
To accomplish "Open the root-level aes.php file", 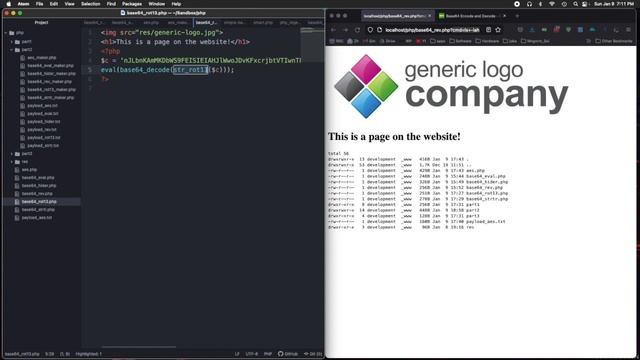I will (29, 170).
